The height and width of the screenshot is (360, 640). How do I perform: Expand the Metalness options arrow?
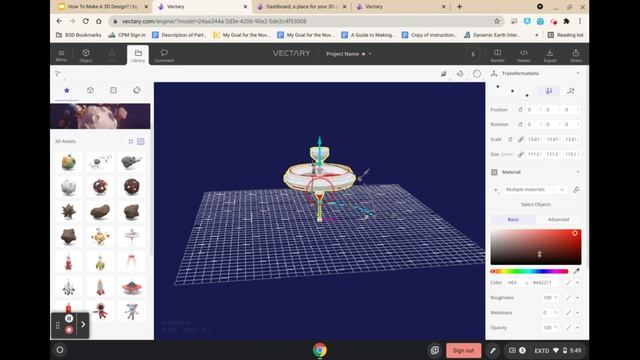point(578,313)
